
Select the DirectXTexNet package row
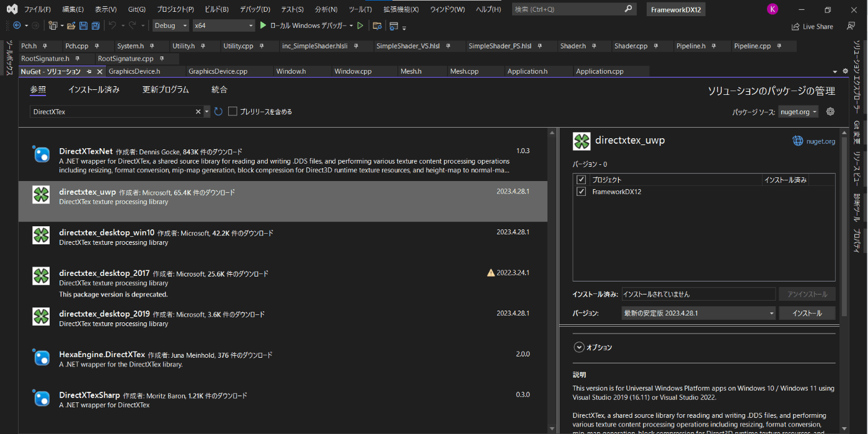283,161
